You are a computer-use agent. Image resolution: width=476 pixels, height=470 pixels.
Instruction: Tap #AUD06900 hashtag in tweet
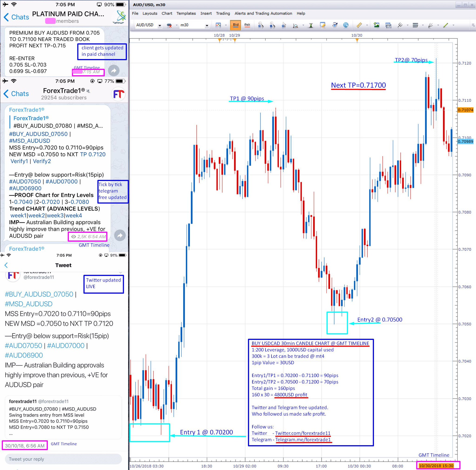pyautogui.click(x=24, y=355)
